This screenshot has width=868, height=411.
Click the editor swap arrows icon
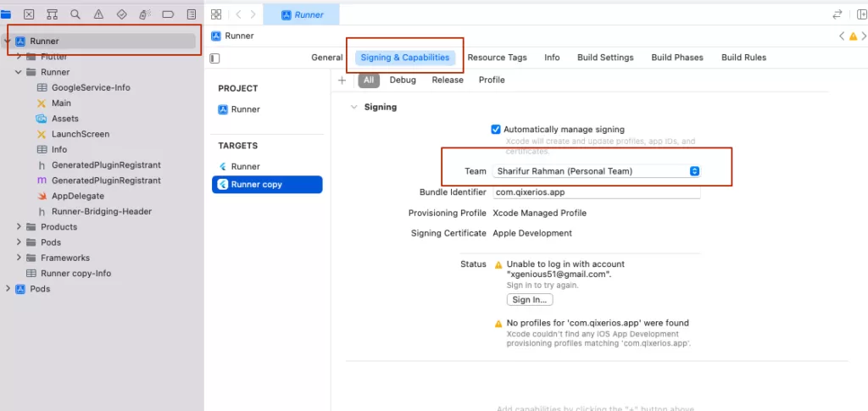[837, 15]
